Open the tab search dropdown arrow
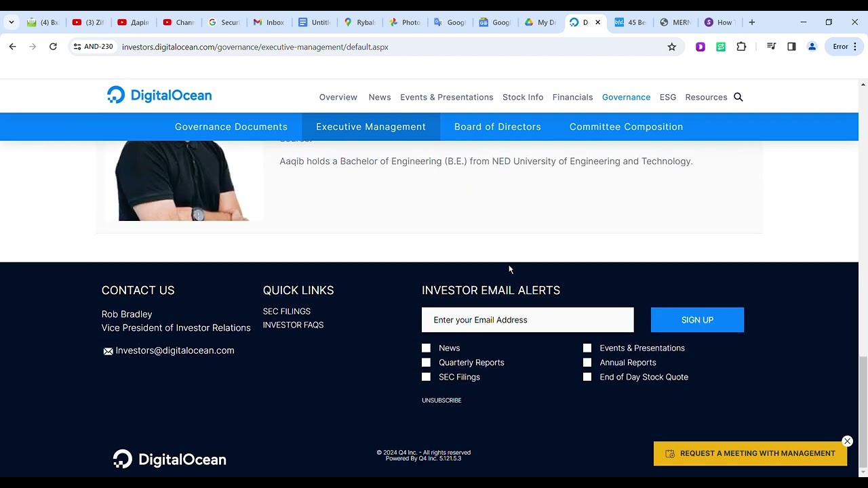This screenshot has height=488, width=868. 12,22
